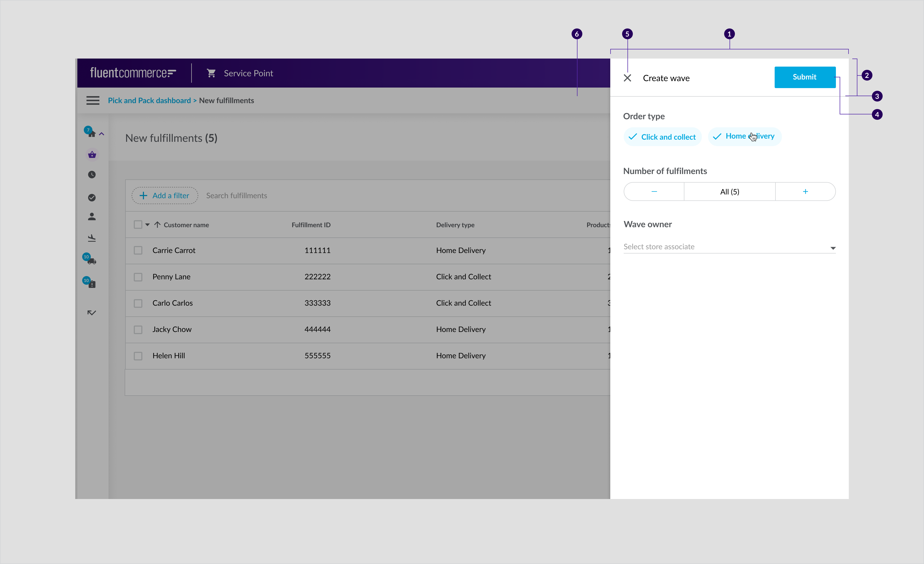Click the shopping cart Service Point icon
The height and width of the screenshot is (564, 924).
(211, 73)
